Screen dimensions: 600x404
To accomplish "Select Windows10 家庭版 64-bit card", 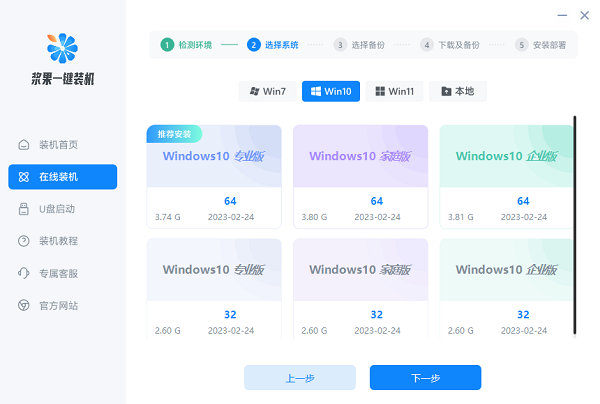I will pyautogui.click(x=360, y=177).
